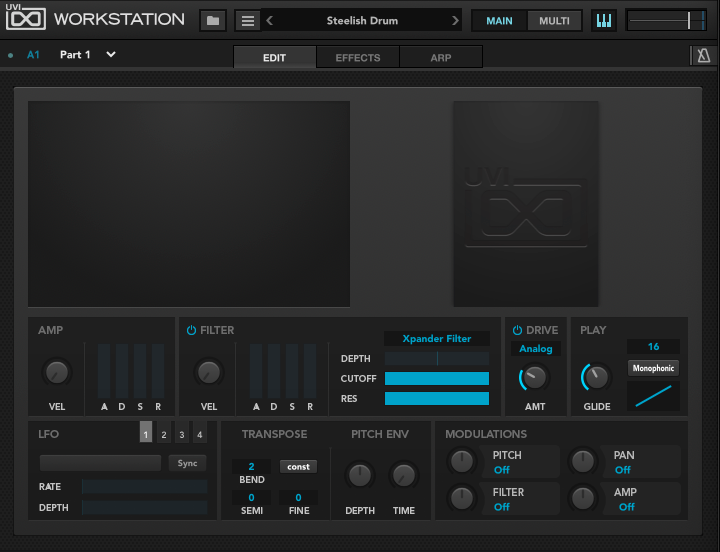Go to previous preset with left arrow

270,21
